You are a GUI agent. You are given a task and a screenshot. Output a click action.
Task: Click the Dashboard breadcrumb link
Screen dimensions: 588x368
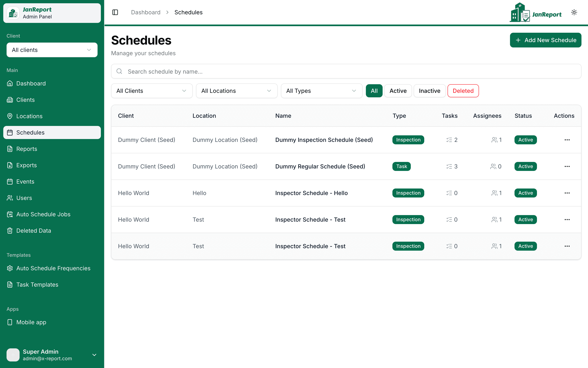click(146, 12)
